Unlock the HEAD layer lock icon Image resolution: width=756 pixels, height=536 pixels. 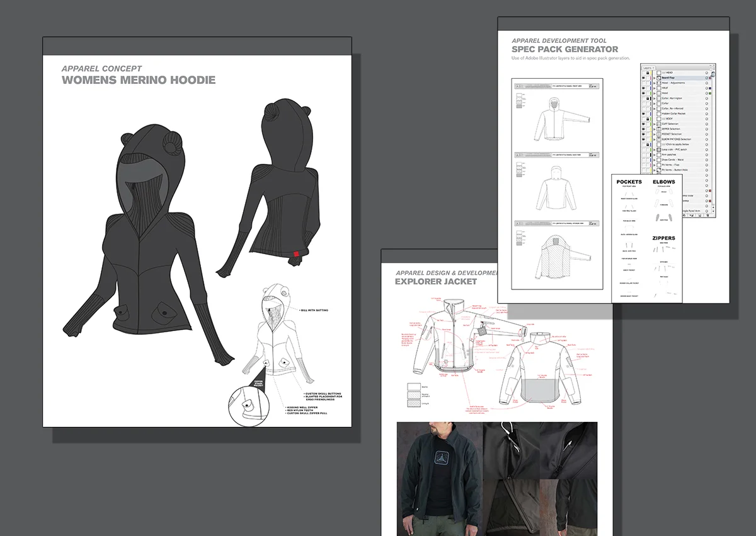coord(648,73)
